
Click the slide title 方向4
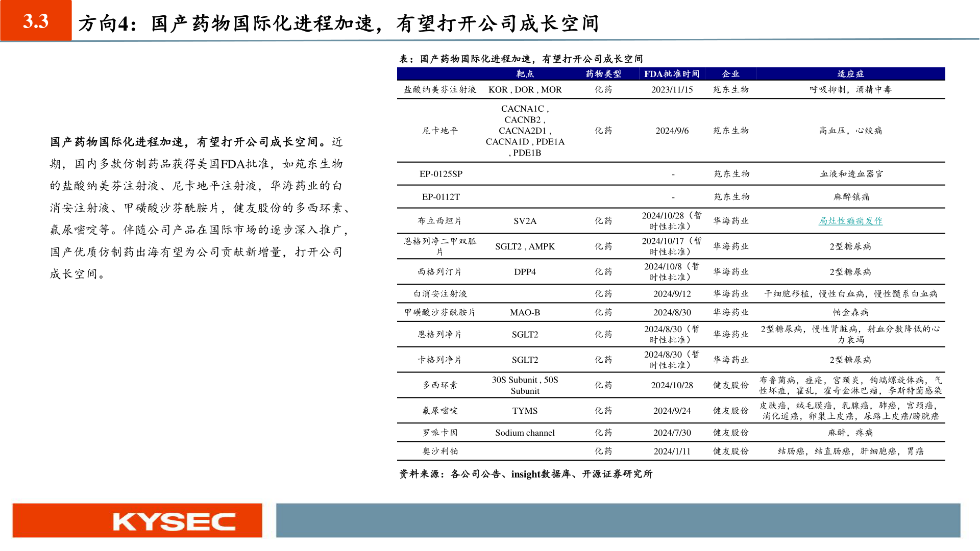[338, 23]
